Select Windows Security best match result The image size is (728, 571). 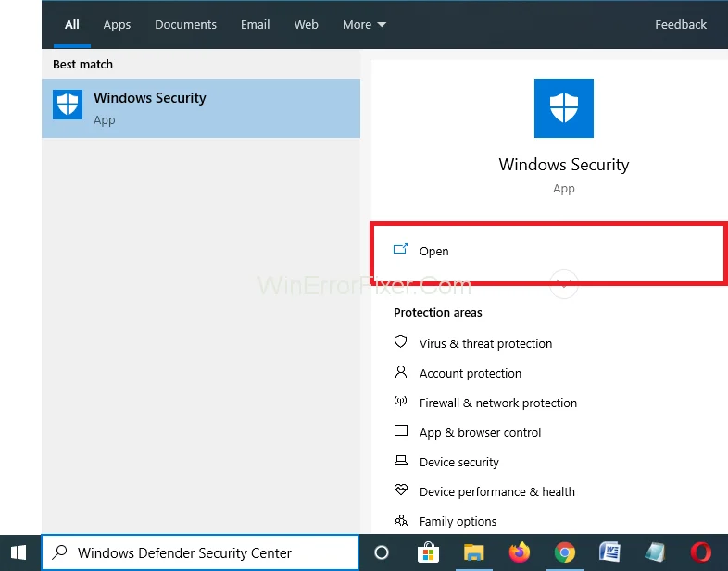[x=201, y=108]
